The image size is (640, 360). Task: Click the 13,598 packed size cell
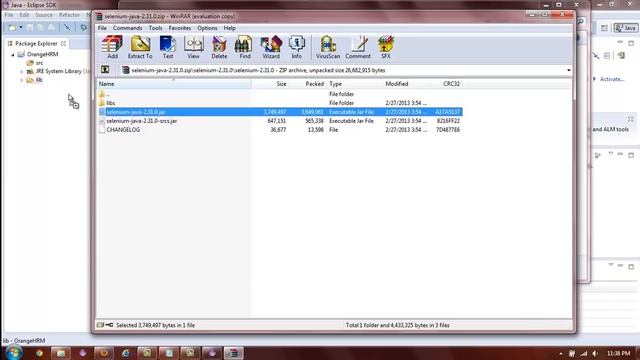(x=315, y=130)
